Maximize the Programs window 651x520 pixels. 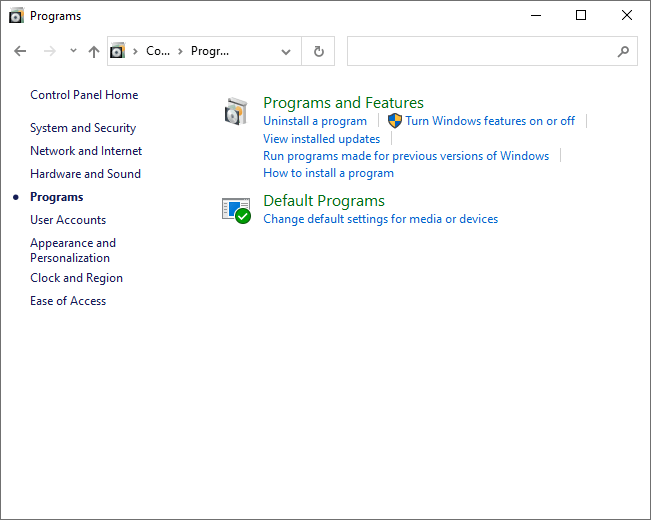pyautogui.click(x=581, y=15)
